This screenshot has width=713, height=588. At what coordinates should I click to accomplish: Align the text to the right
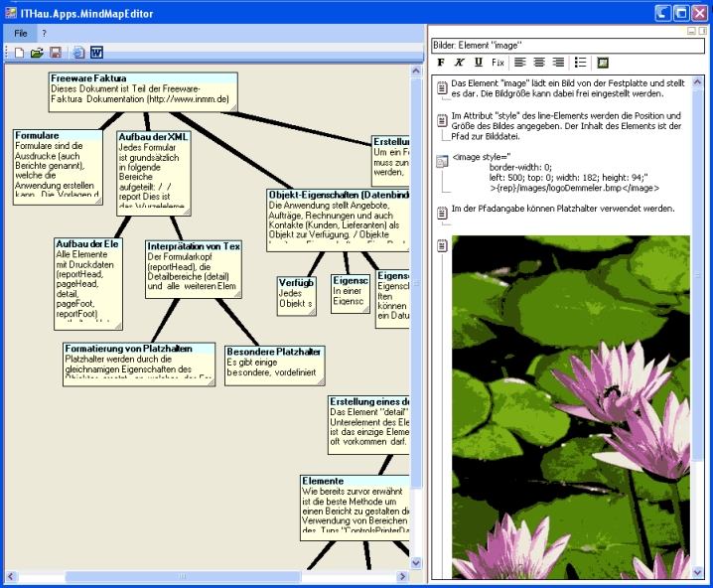[x=558, y=63]
